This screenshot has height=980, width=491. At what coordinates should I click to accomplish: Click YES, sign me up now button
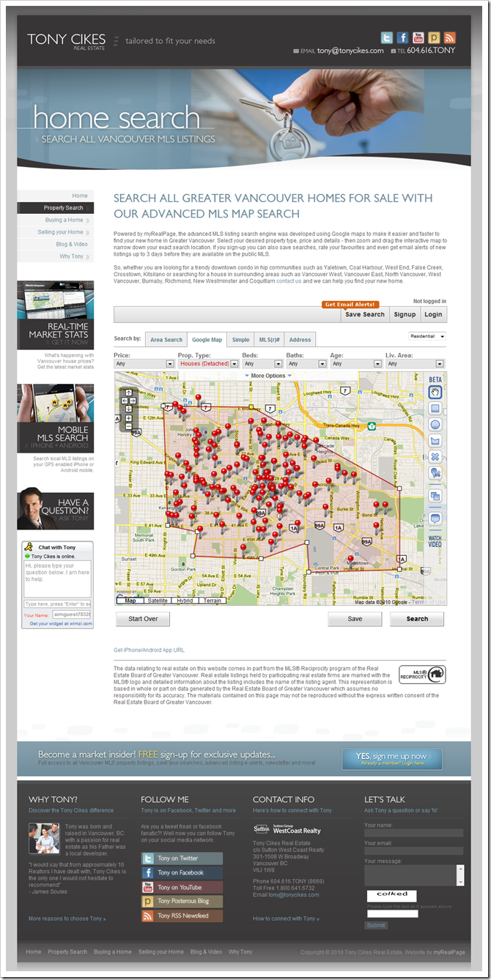coord(392,759)
